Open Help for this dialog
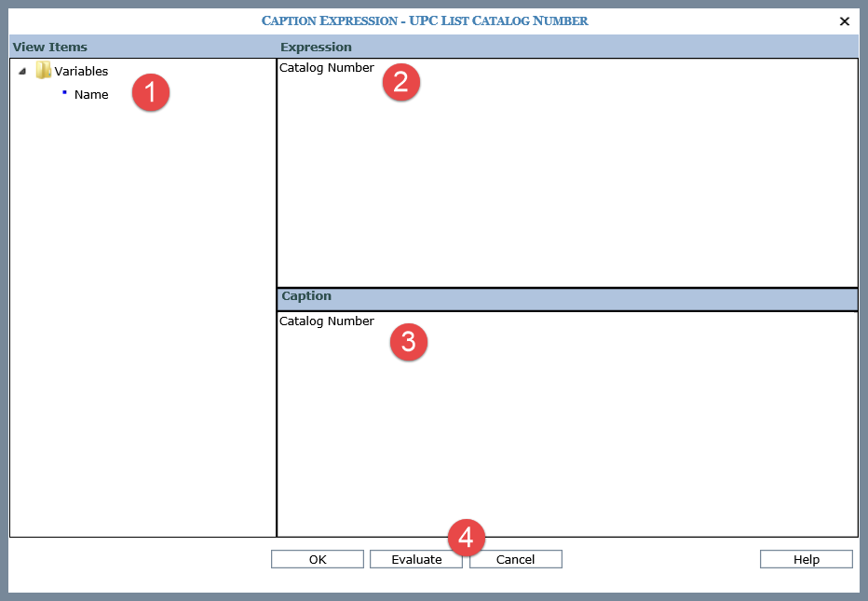Screen dimensions: 868x601 click(806, 559)
